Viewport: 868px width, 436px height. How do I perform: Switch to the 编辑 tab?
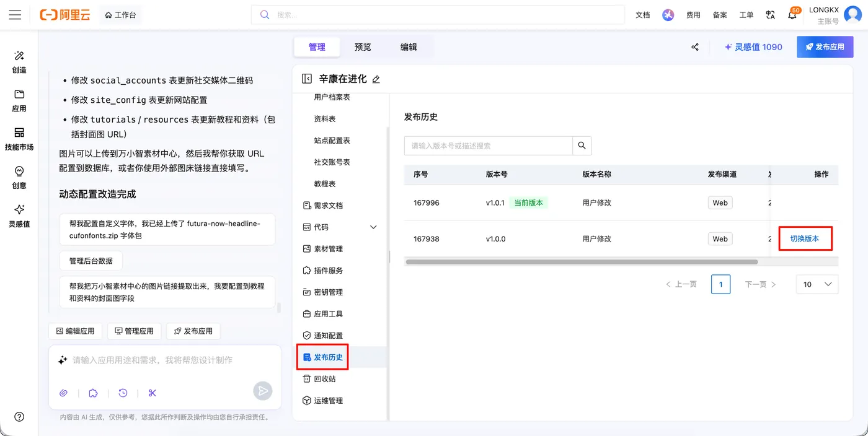409,47
